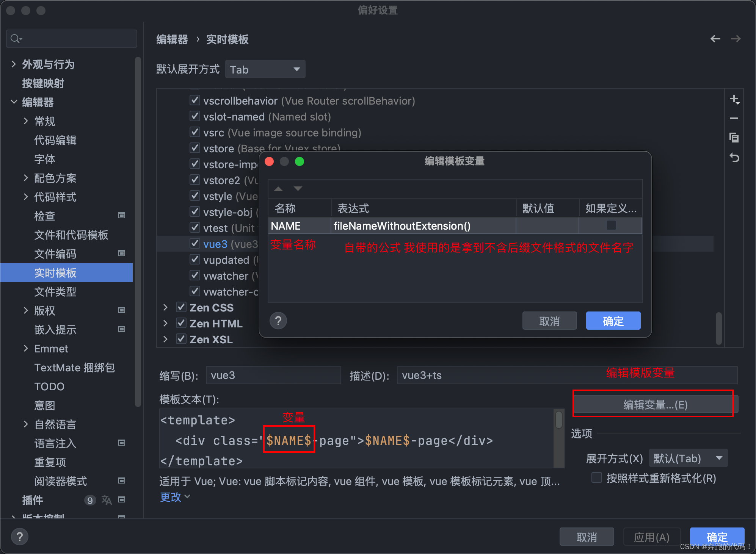756x554 pixels.
Task: Navigate back with the left arrow icon
Action: pos(715,39)
